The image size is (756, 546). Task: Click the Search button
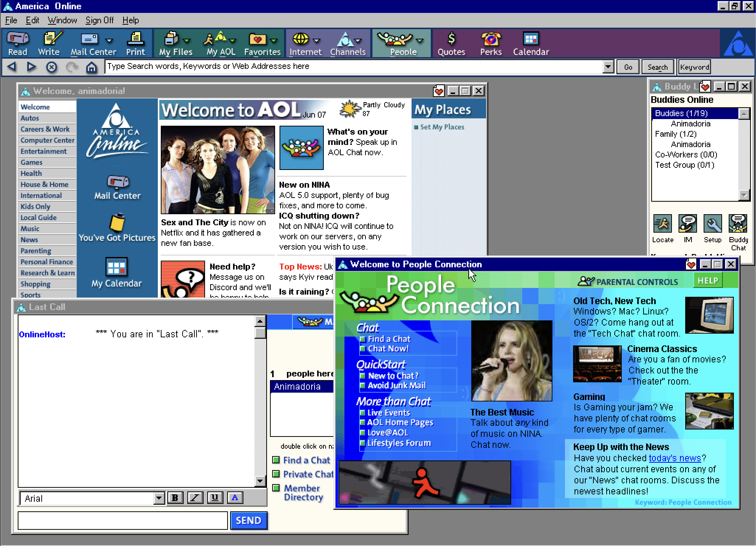[658, 67]
